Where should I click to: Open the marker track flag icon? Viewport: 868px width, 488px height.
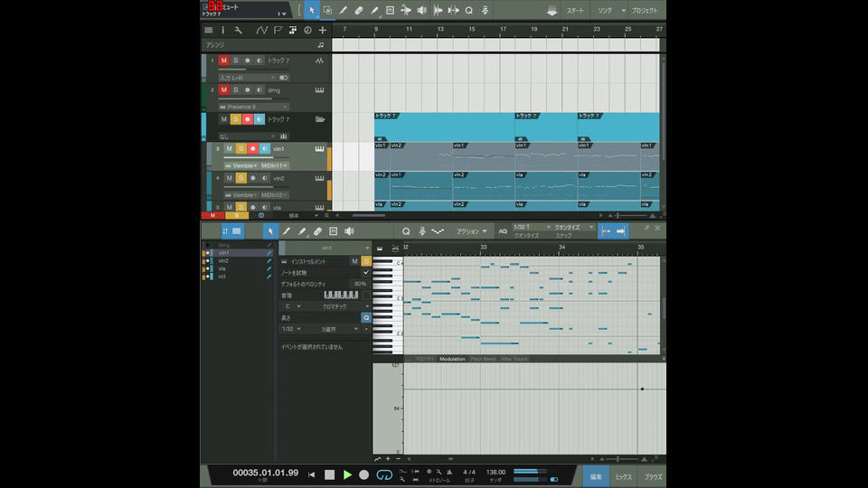[x=278, y=31]
